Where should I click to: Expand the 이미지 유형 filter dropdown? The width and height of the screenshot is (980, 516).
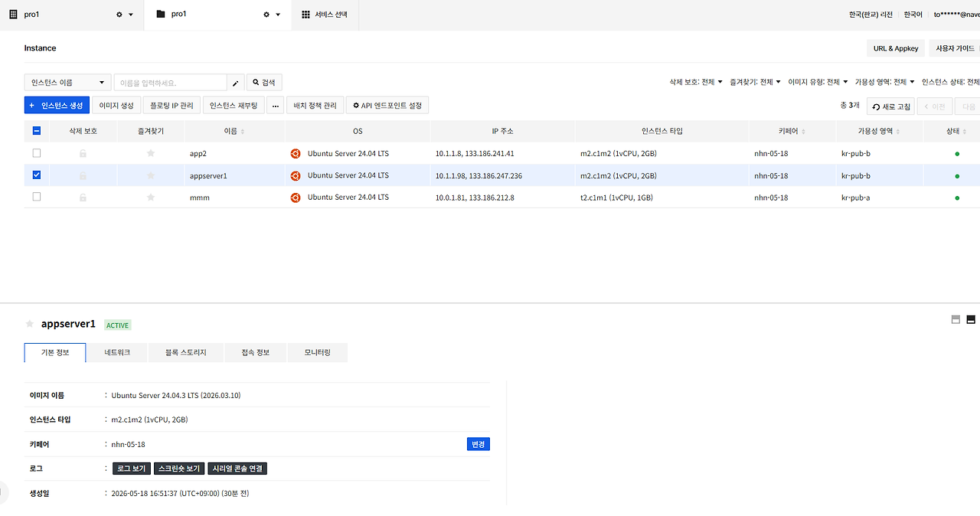818,82
